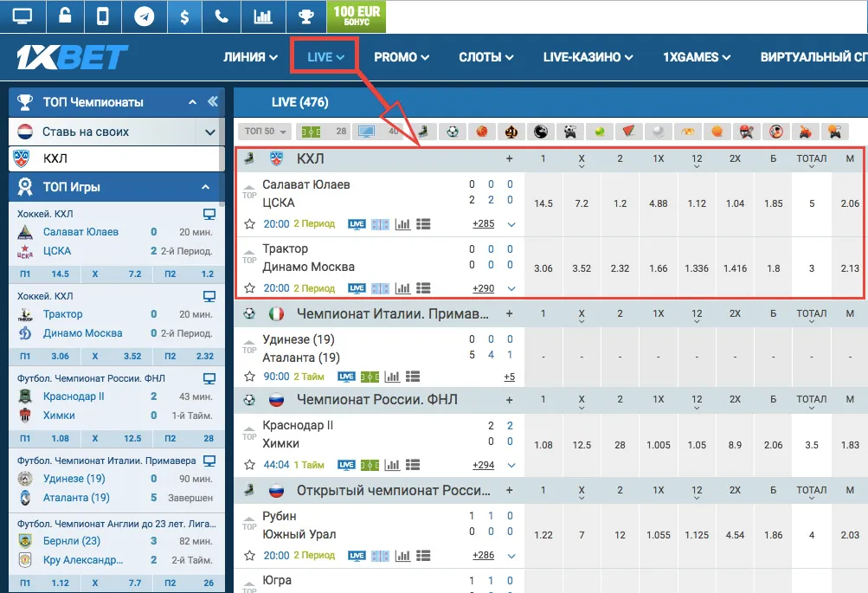
Task: Bet on odds 1.08 for Краснодар II win
Action: 543,445
